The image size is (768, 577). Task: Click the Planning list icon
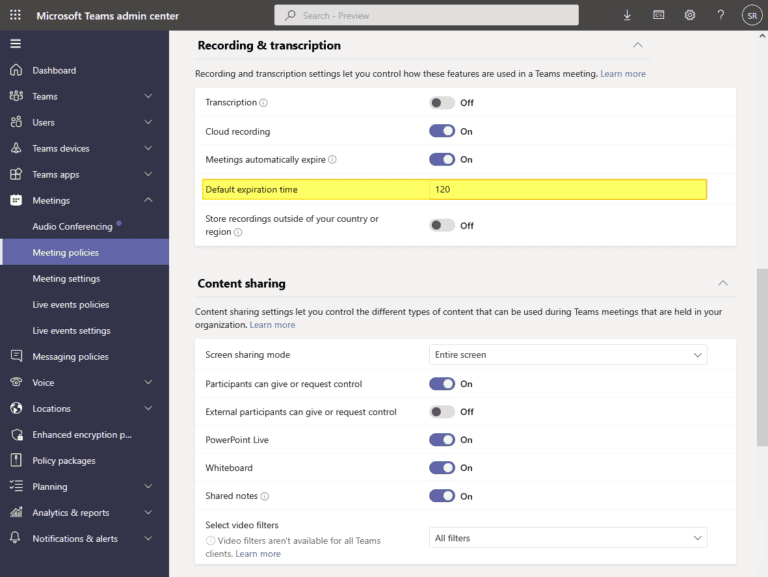(x=16, y=486)
